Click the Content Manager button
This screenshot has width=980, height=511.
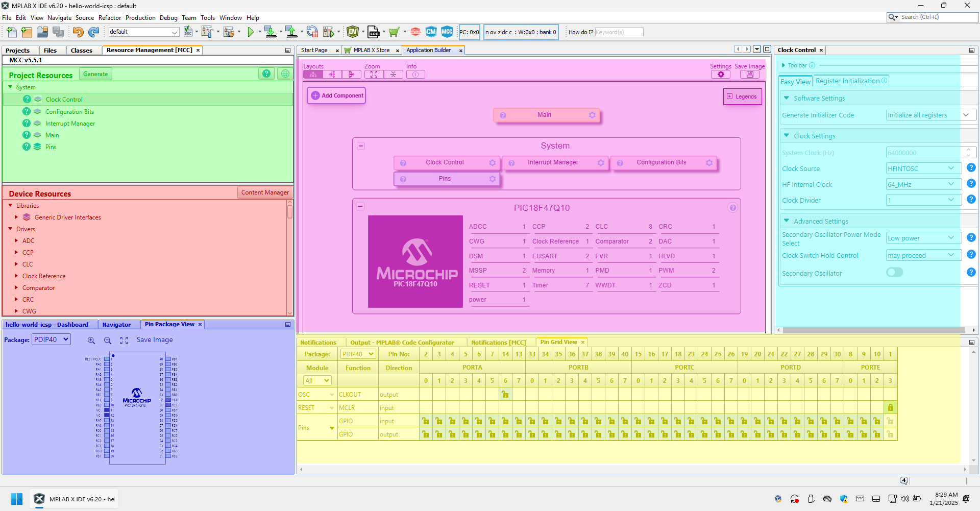pos(265,192)
